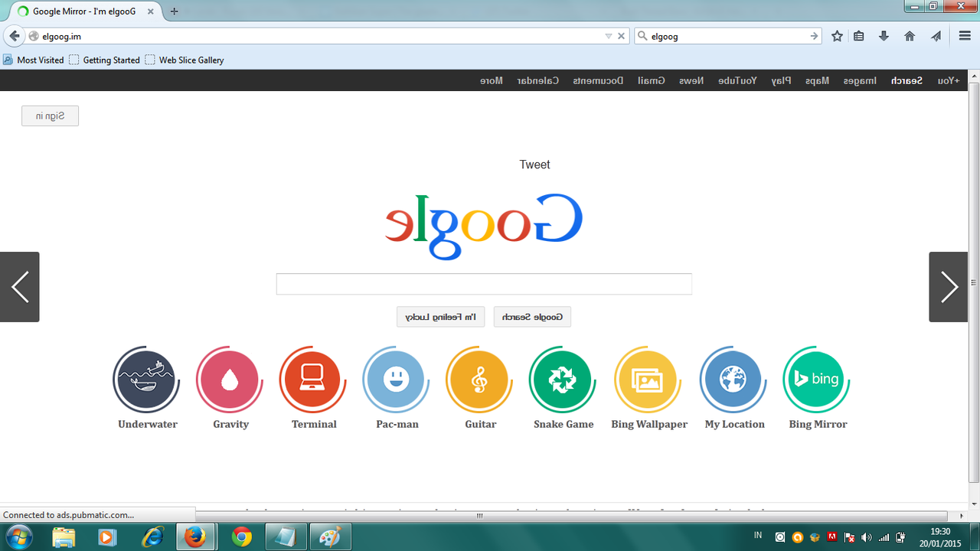Open mirrored Maps nav item
980x551 pixels.
click(817, 80)
